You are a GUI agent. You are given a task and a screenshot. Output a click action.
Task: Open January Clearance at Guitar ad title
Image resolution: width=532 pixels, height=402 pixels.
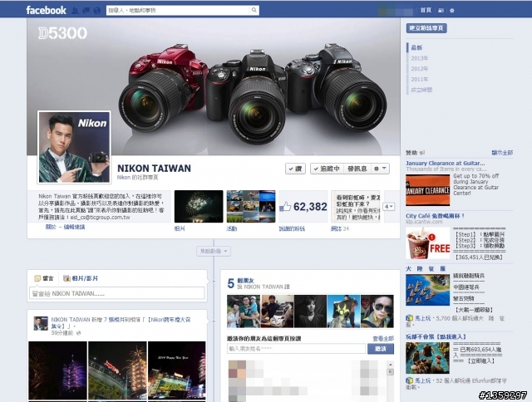point(446,163)
